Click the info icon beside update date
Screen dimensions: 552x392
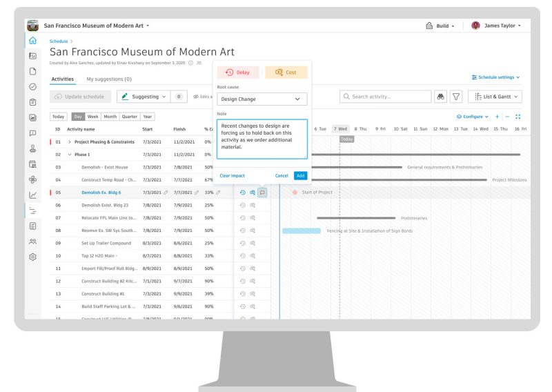pyautogui.click(x=190, y=63)
